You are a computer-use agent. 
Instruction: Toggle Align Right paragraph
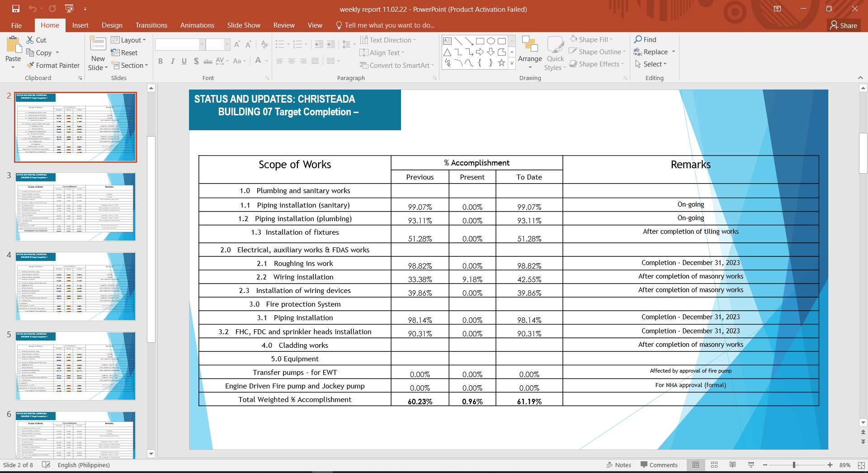point(303,61)
